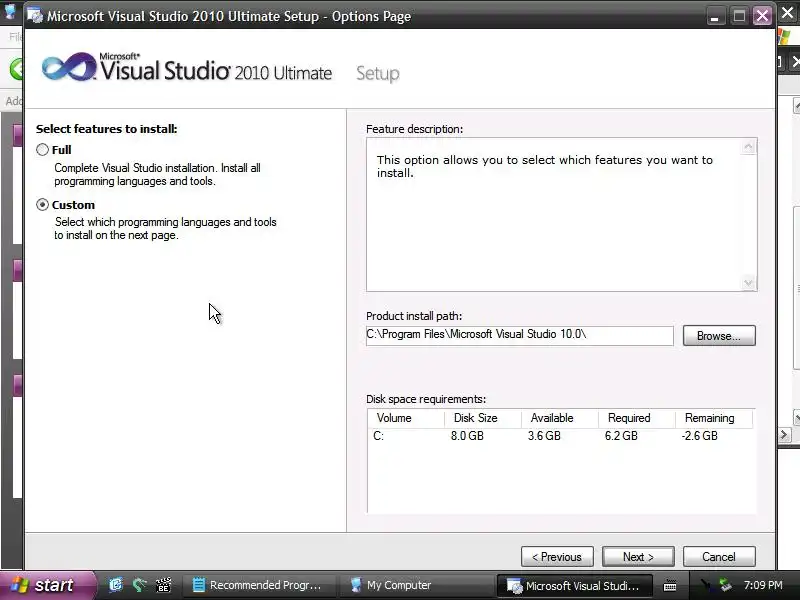Viewport: 800px width, 600px height.
Task: Click the Required column header
Action: (x=637, y=418)
